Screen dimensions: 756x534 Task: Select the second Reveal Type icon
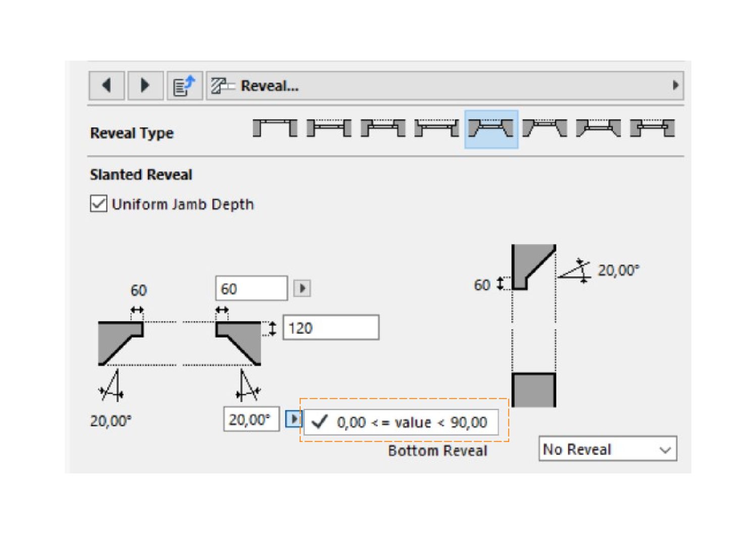[x=329, y=128]
